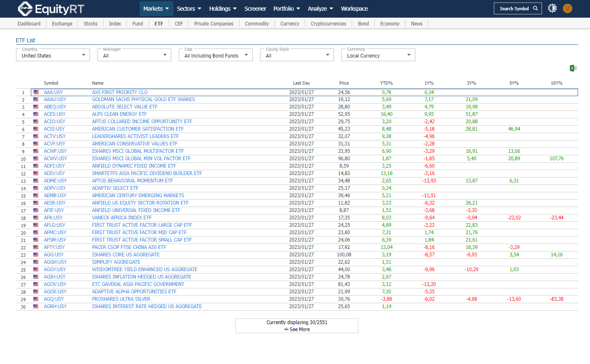Open the Country dropdown set to United States

click(53, 55)
